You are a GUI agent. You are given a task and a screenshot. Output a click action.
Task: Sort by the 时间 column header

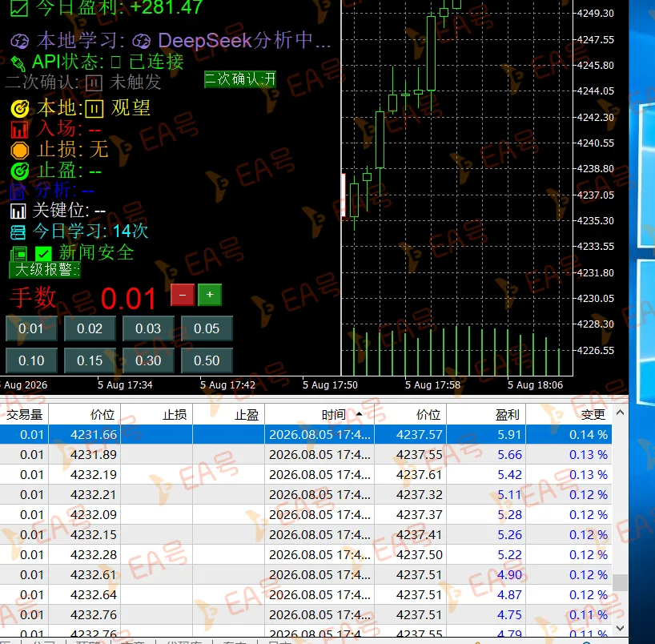[x=319, y=414]
